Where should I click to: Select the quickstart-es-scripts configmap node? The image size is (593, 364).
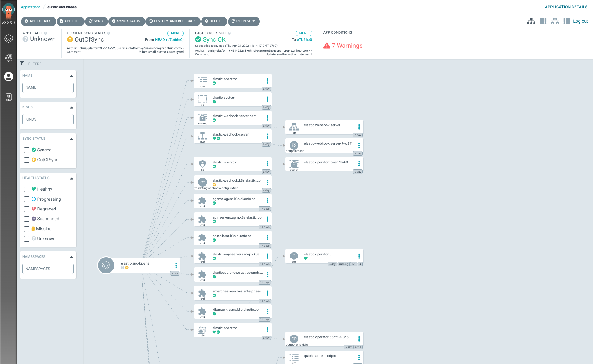coord(324,357)
